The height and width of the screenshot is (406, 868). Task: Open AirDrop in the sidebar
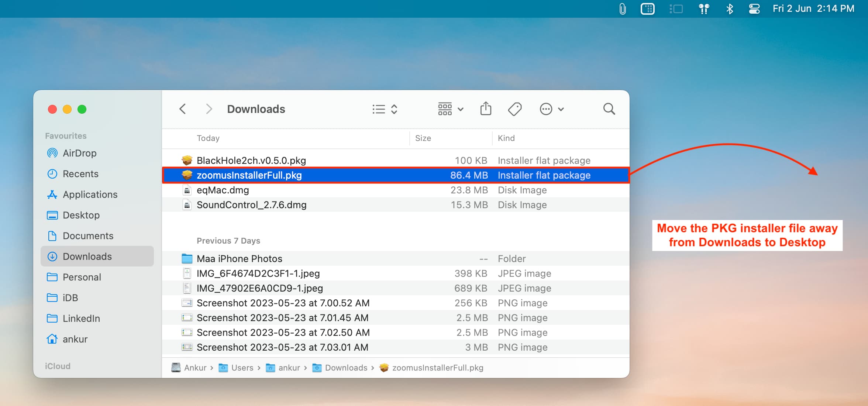[97, 153]
